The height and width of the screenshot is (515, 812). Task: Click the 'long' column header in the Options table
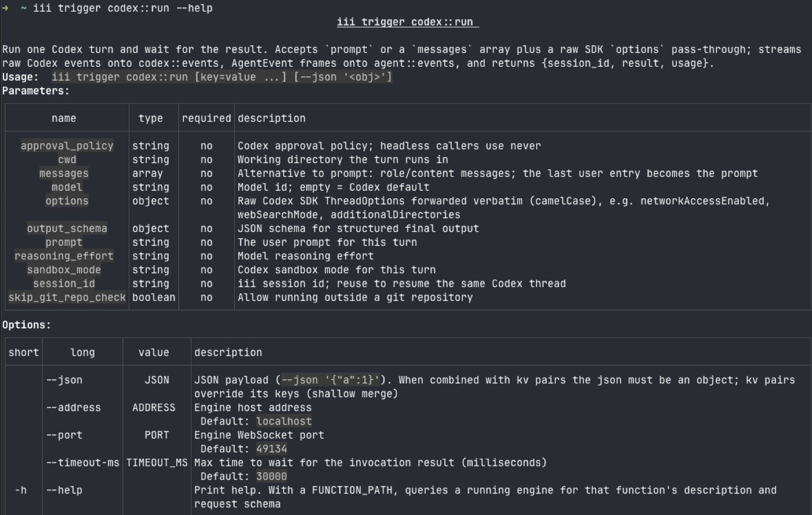click(x=82, y=353)
